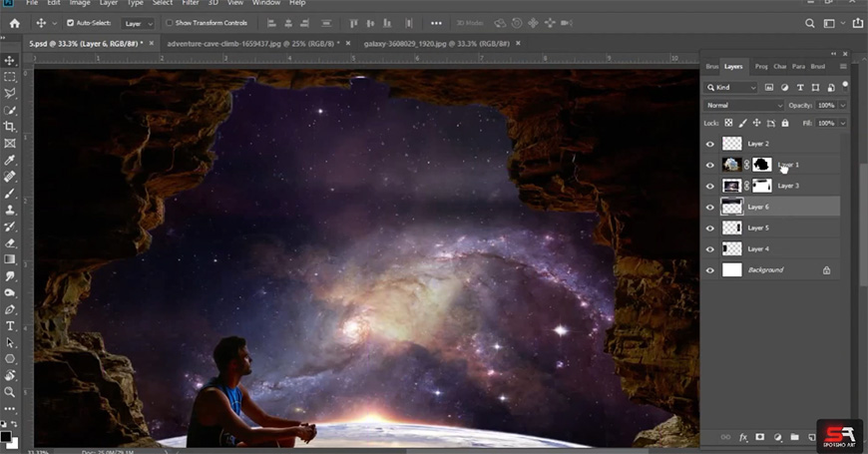Create a new group folder icon
The width and height of the screenshot is (868, 454).
794,437
